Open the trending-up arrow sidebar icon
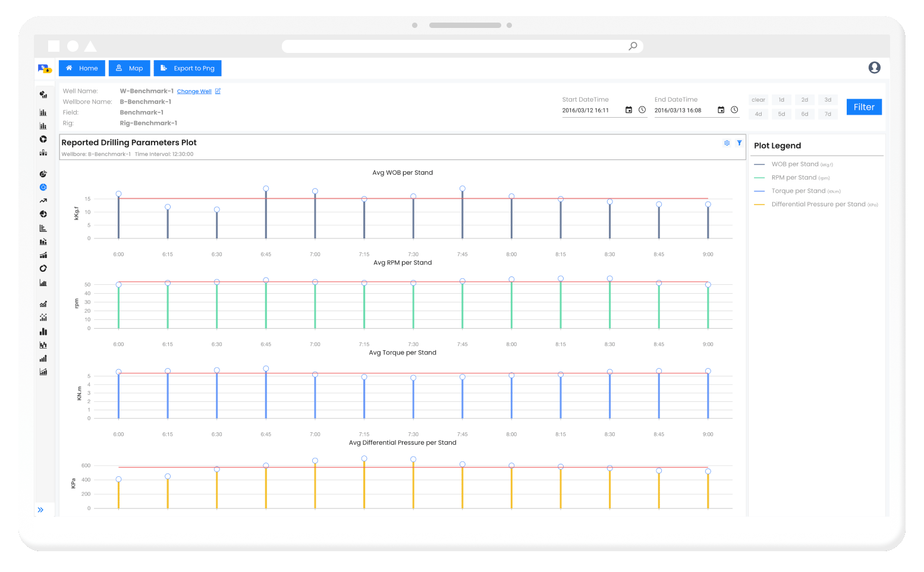The height and width of the screenshot is (572, 924). [43, 200]
